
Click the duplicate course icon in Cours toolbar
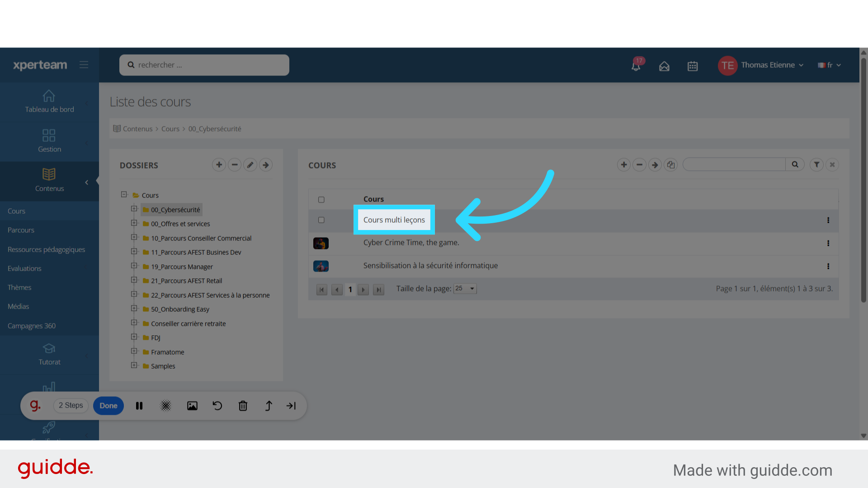671,165
